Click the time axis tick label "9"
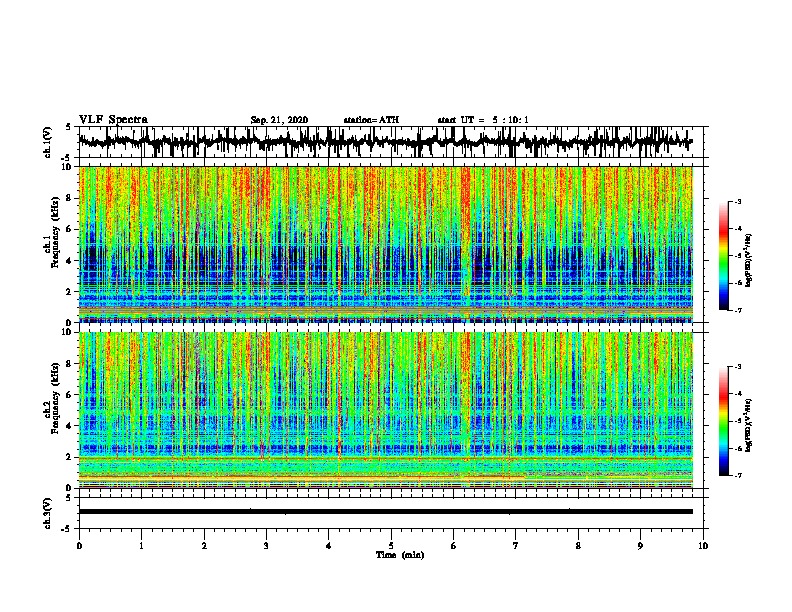The width and height of the screenshot is (792, 612). tap(640, 546)
